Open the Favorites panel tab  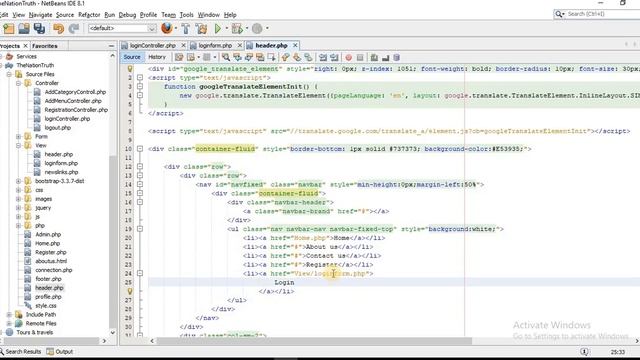[x=45, y=46]
